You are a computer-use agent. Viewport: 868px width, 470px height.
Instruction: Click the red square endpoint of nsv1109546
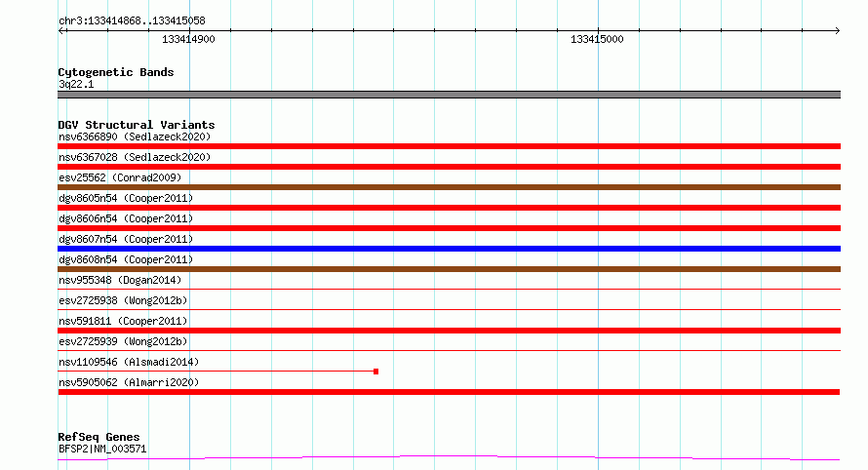click(x=375, y=372)
